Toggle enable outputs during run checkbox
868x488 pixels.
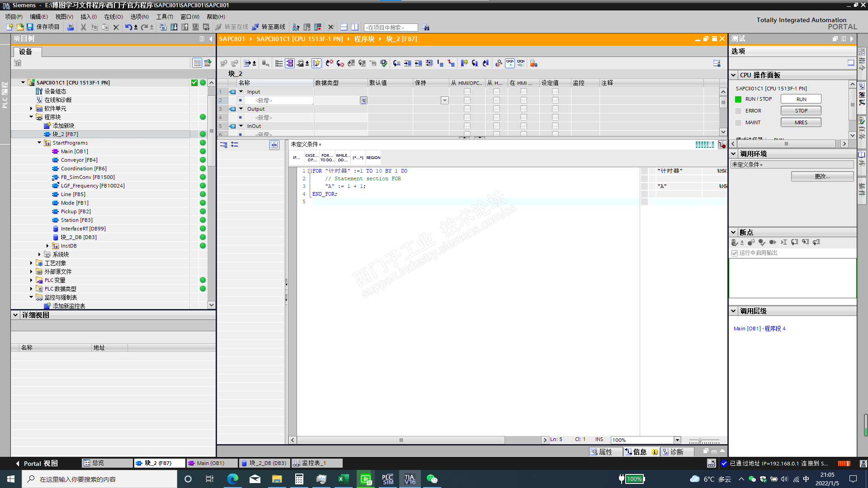tap(735, 253)
